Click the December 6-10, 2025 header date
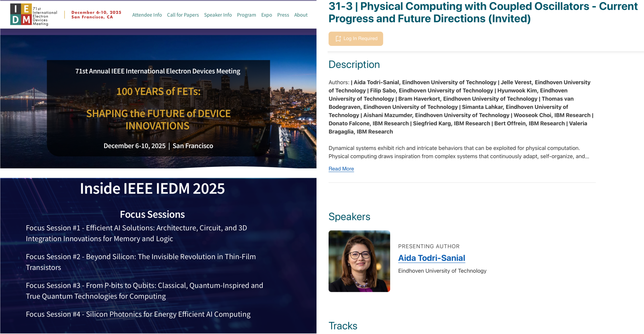Viewport: 644px width, 334px height. (96, 12)
